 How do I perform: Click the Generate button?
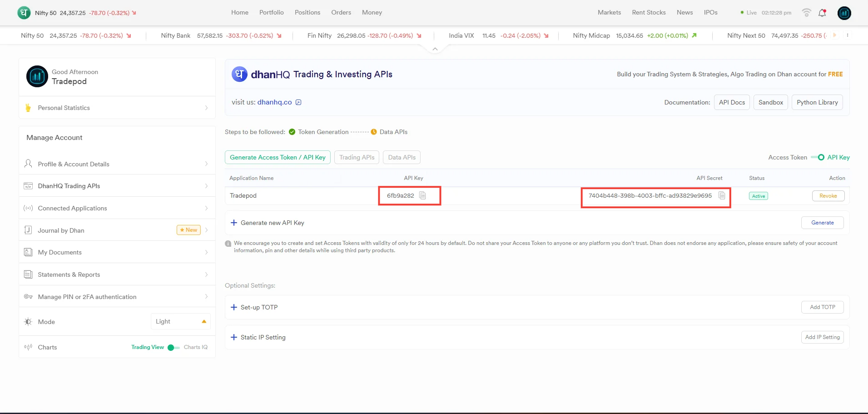[823, 223]
